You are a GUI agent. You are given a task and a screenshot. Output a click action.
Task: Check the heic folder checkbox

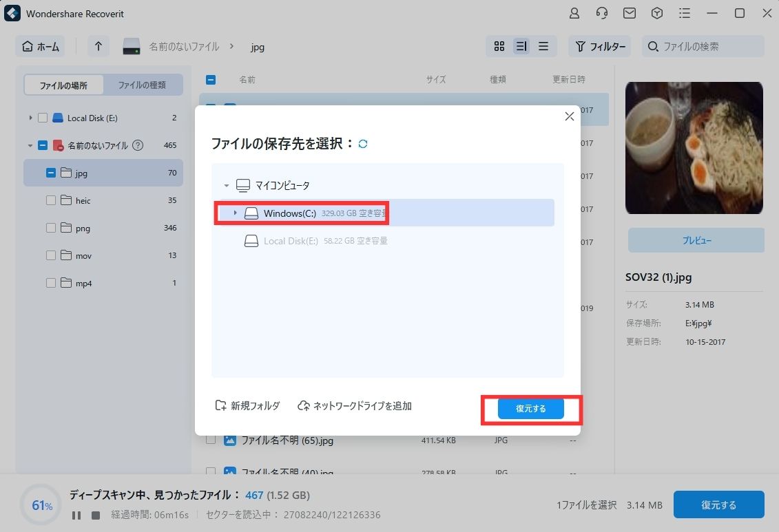point(51,200)
